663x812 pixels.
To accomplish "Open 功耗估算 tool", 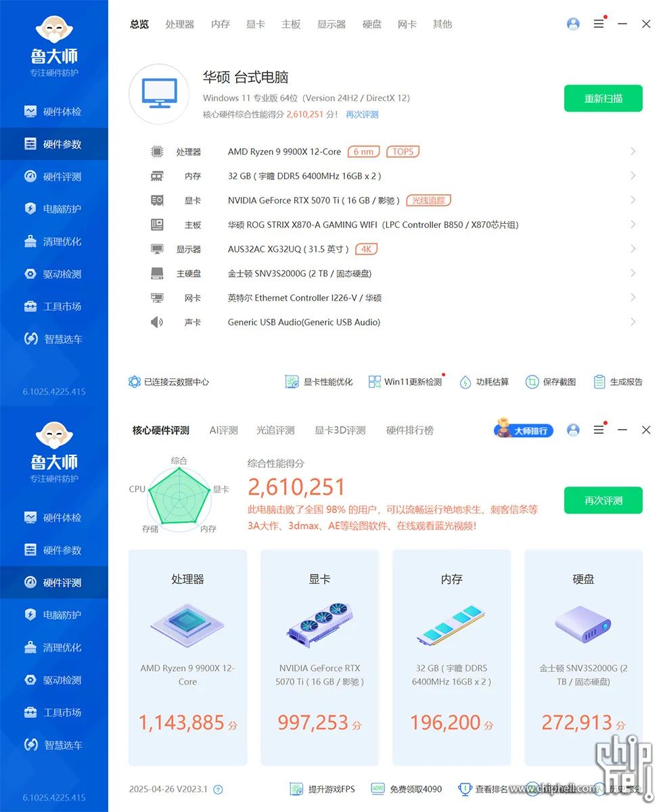I will coord(484,382).
